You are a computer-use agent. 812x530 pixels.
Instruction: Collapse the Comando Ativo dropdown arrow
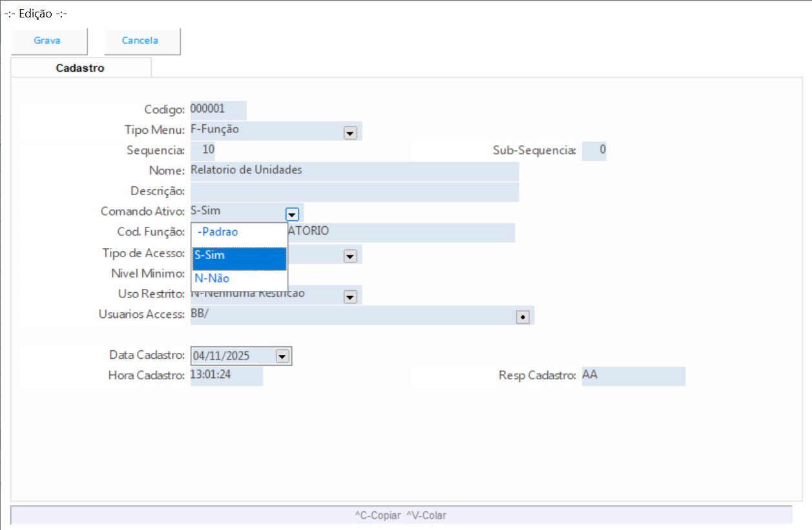coord(292,214)
